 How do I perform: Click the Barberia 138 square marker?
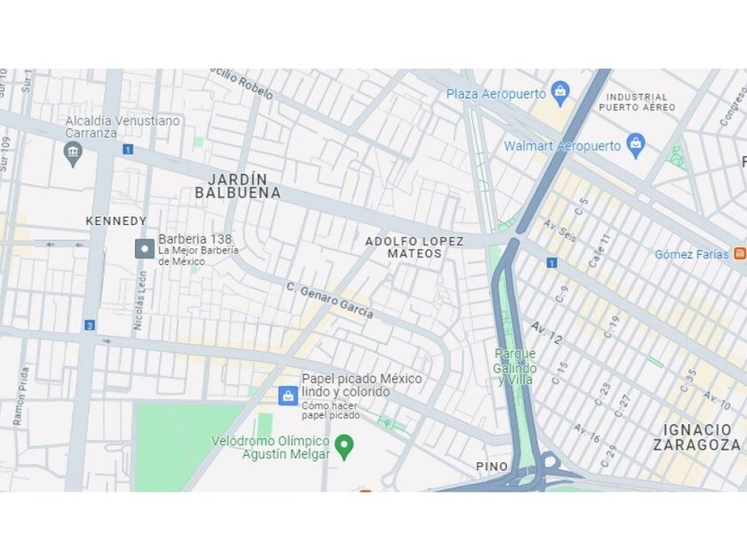pos(144,249)
